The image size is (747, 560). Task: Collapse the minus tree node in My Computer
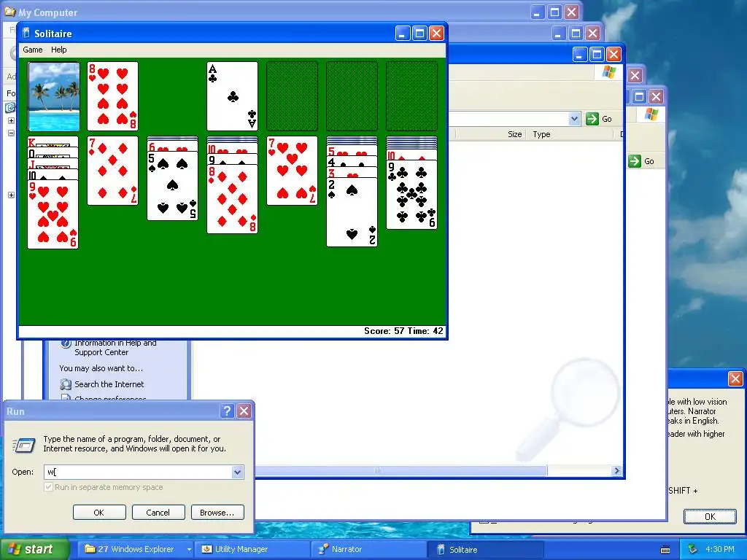tap(11, 133)
